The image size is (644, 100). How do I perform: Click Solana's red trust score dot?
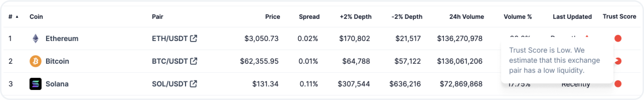coord(618,84)
